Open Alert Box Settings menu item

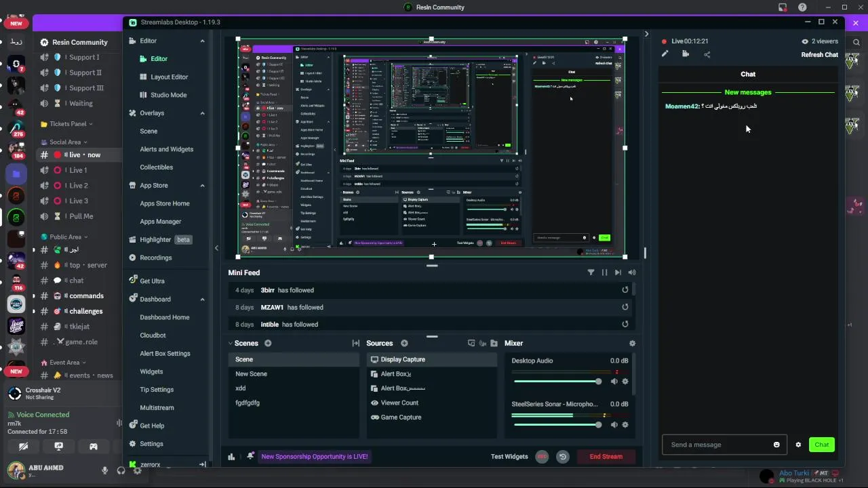pyautogui.click(x=165, y=353)
